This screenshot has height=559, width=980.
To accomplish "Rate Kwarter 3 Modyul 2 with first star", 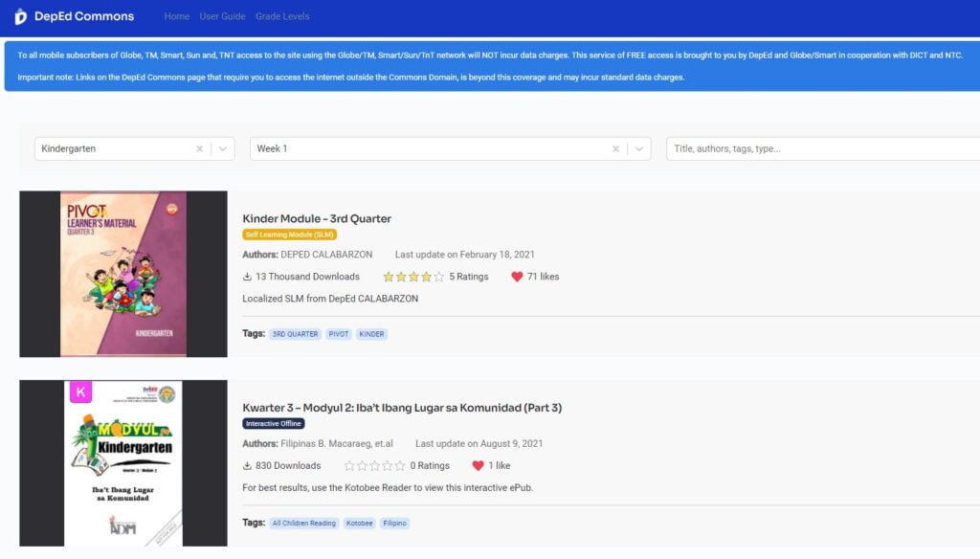I will [349, 466].
